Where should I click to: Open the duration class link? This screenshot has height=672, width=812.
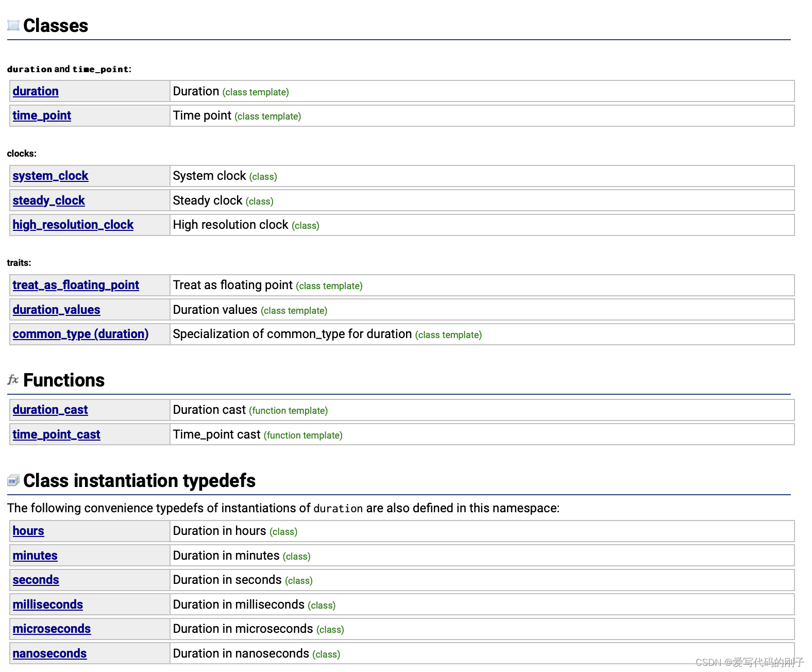click(36, 91)
